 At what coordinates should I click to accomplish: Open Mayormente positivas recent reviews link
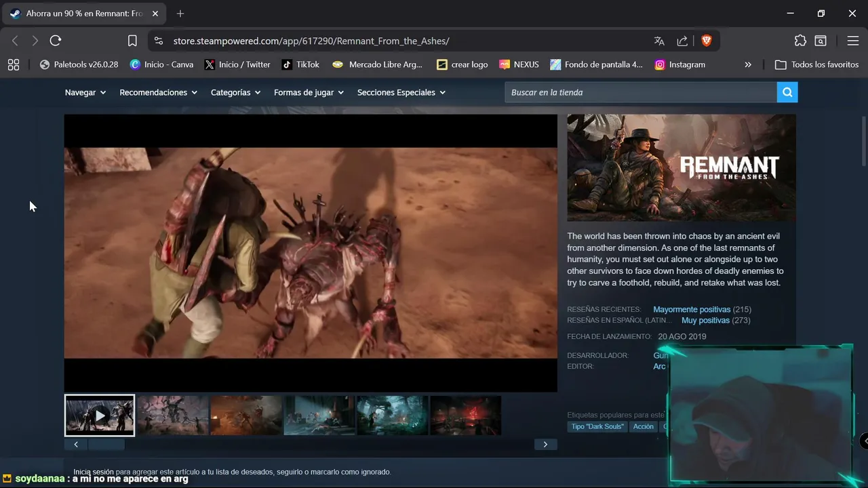692,310
